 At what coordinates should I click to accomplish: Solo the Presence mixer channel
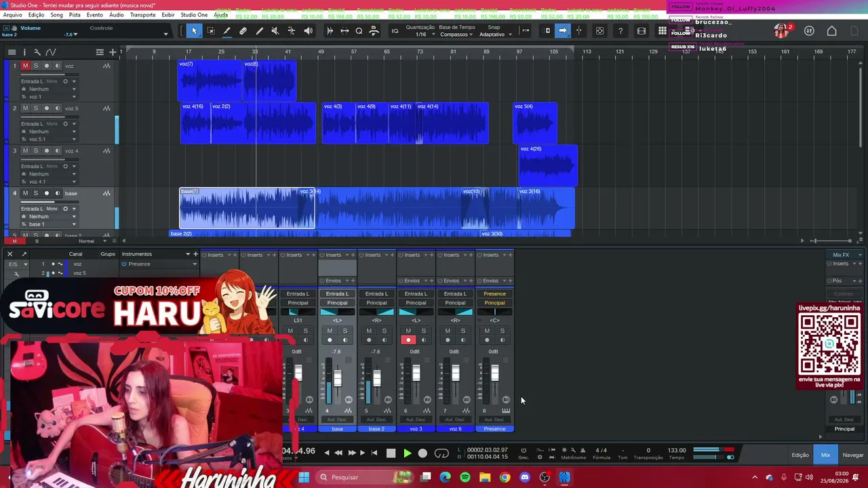click(502, 331)
